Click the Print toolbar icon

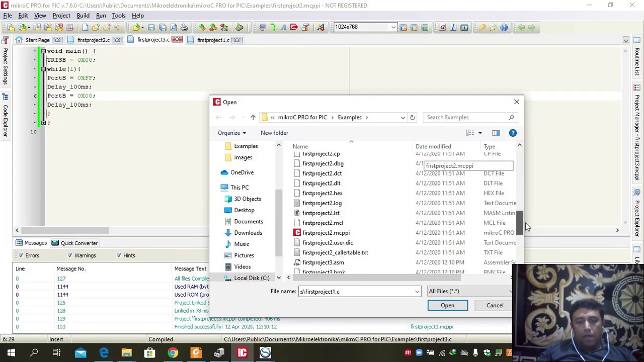coord(184,27)
